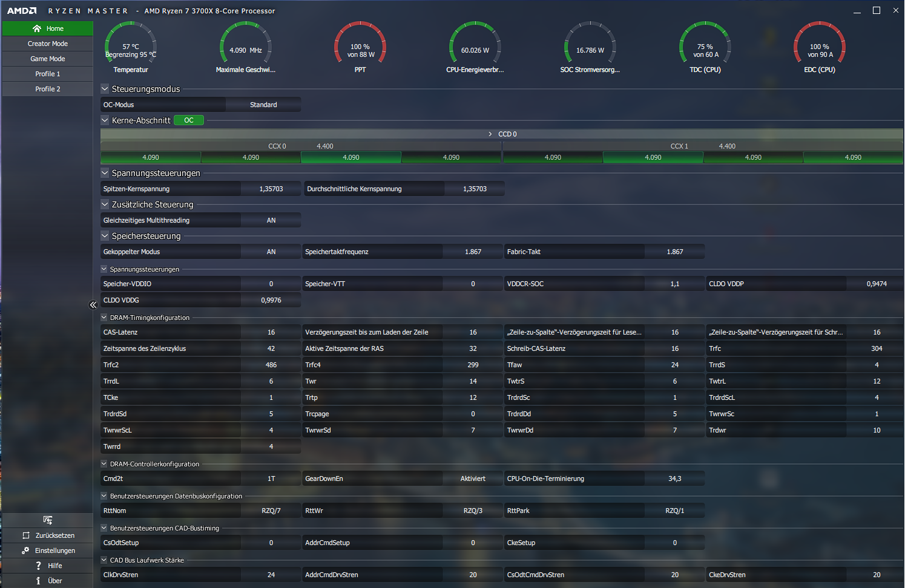Select Profile 1

pos(47,74)
